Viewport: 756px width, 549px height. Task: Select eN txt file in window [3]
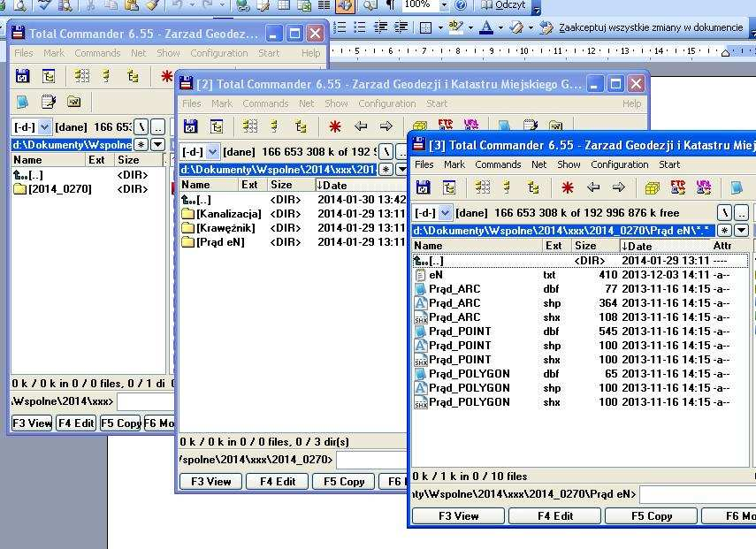coord(581,275)
